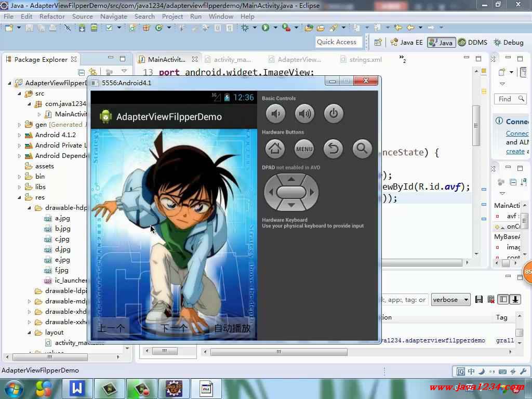The height and width of the screenshot is (399, 532).
Task: Open the WPS Writer taskbar icon
Action: point(77,389)
